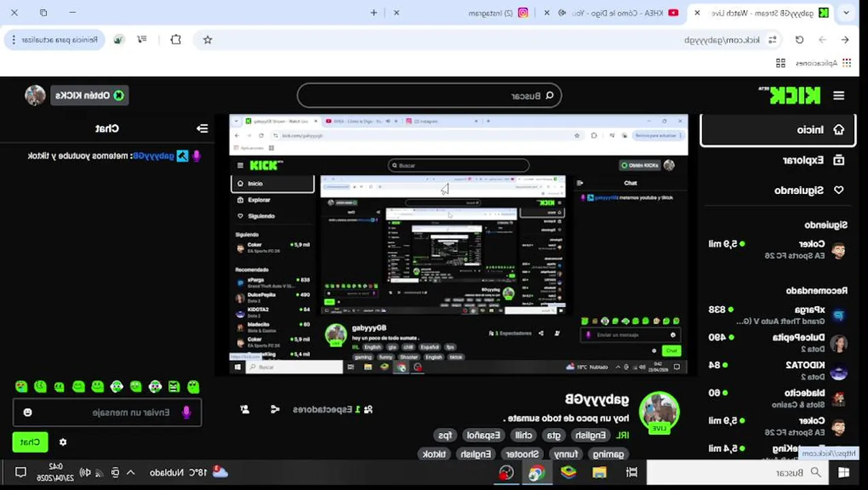Screen dimensions: 868x490
Task: Open the Chrome tab search chevron
Action: point(846,12)
